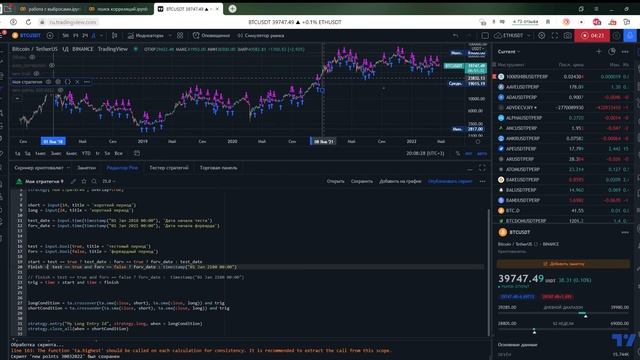This screenshot has width=640, height=360.
Task: Rename script with the pencil icon
Action: (x=73, y=181)
